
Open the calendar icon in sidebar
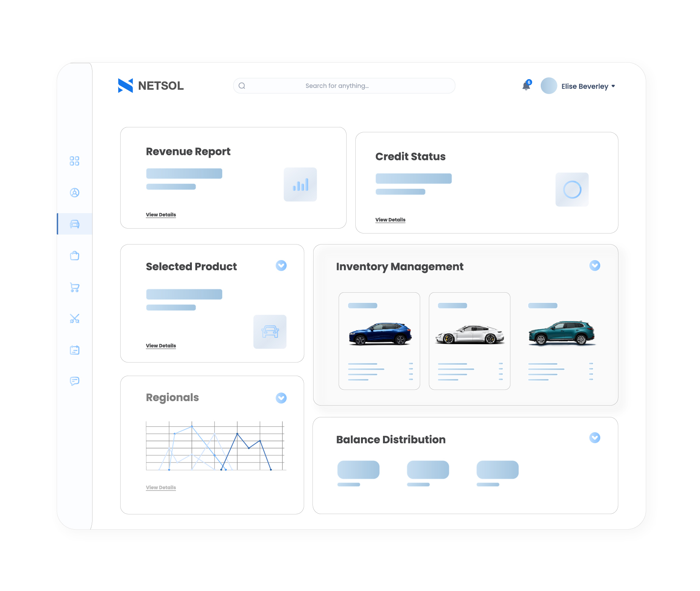pos(74,350)
